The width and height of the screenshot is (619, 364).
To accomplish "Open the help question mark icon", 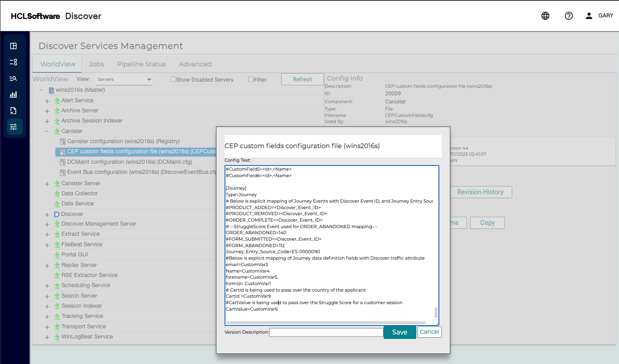I will tap(569, 16).
